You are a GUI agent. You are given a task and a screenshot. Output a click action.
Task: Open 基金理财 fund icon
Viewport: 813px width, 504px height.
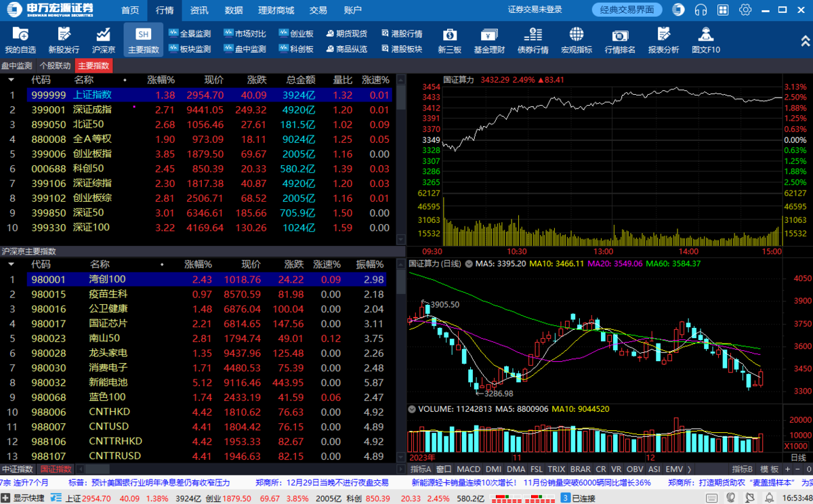click(489, 40)
